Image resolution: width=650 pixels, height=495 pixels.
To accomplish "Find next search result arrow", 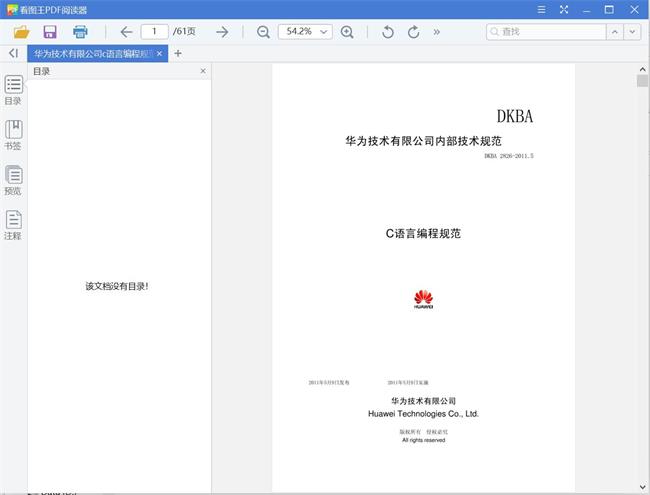I will click(x=632, y=32).
